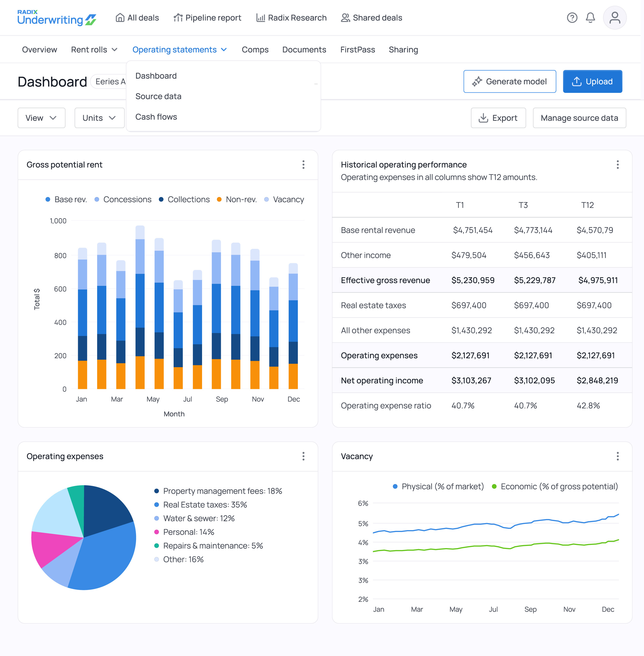Open the help question mark icon
This screenshot has width=644, height=656.
(x=572, y=18)
